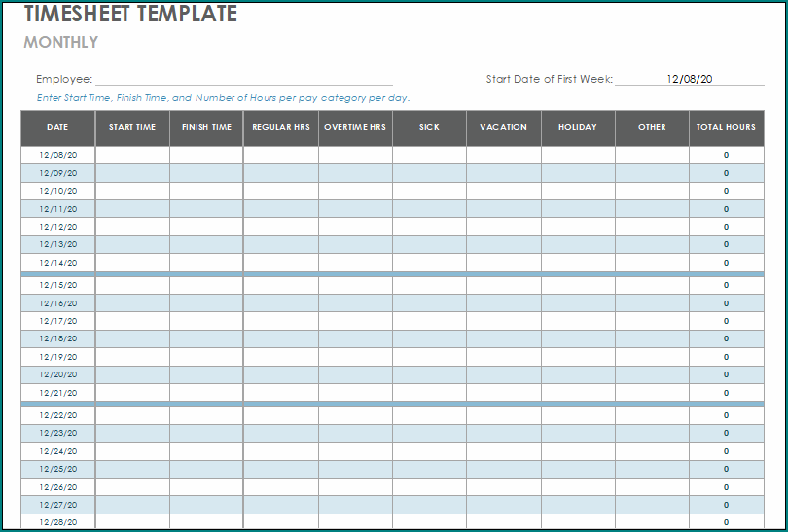Image resolution: width=788 pixels, height=532 pixels.
Task: Select Vacation cell for 12/13/20
Action: click(504, 245)
